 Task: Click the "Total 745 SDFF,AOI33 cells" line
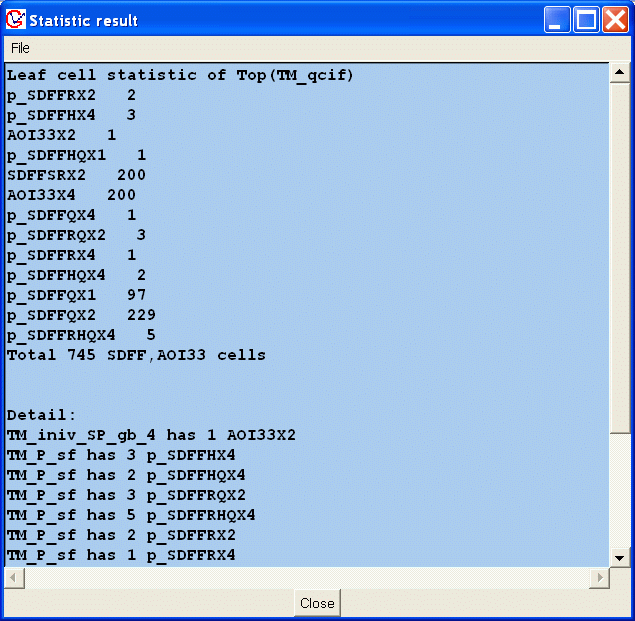136,355
